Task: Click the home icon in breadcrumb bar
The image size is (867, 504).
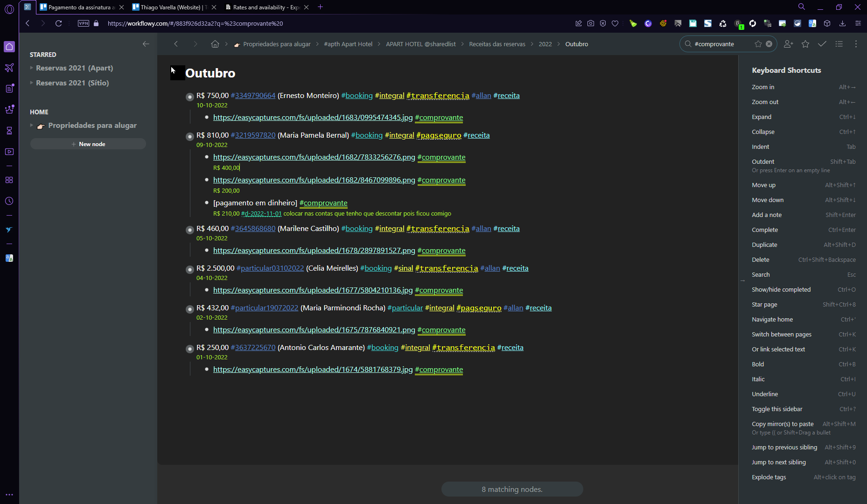Action: pos(215,44)
